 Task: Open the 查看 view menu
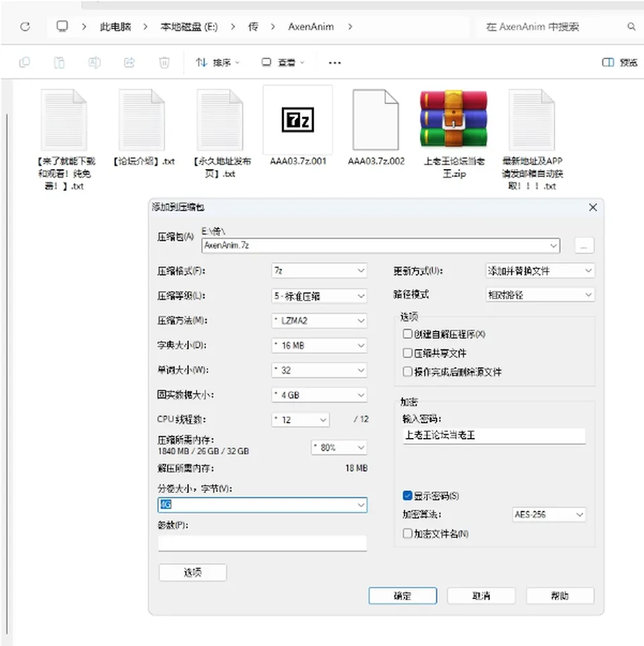tap(283, 62)
